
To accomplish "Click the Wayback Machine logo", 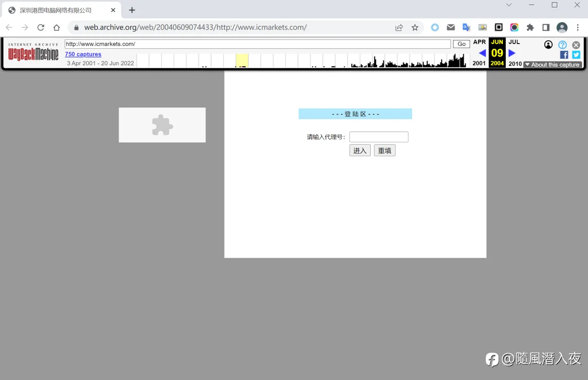I will click(34, 53).
